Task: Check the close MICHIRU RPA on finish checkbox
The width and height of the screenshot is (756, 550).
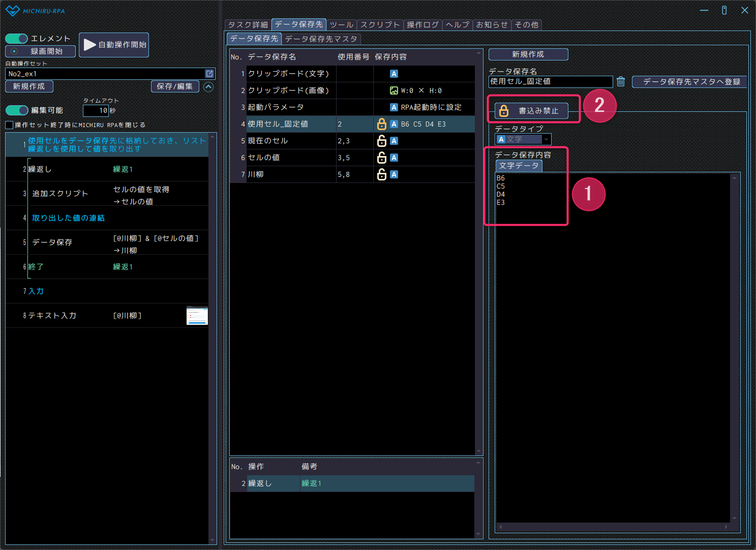Action: tap(9, 125)
